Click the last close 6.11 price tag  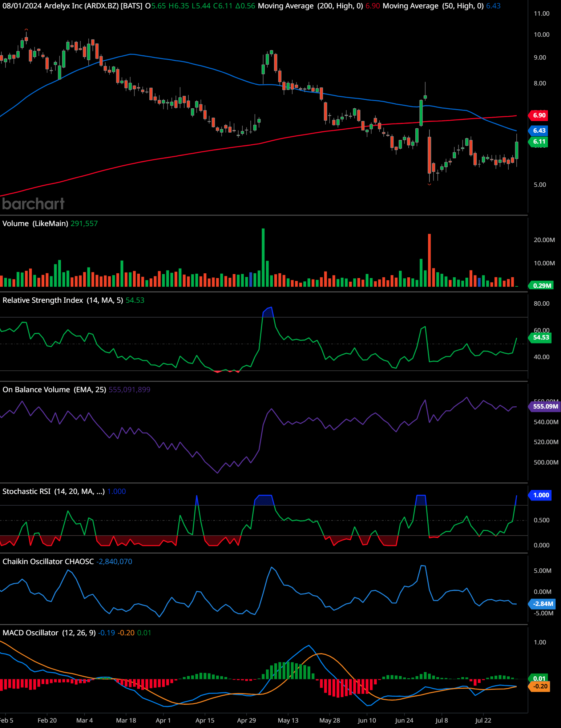click(x=538, y=142)
